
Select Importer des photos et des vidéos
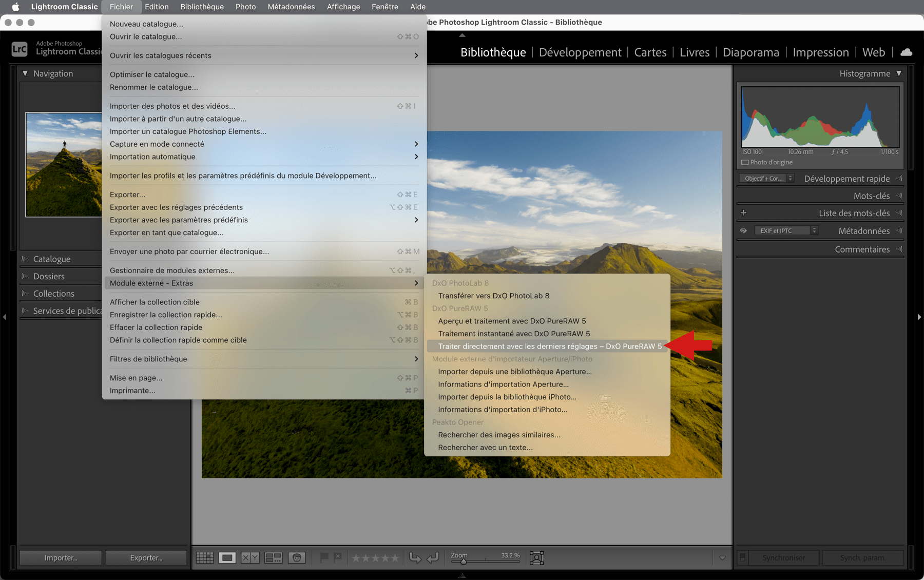click(264, 106)
